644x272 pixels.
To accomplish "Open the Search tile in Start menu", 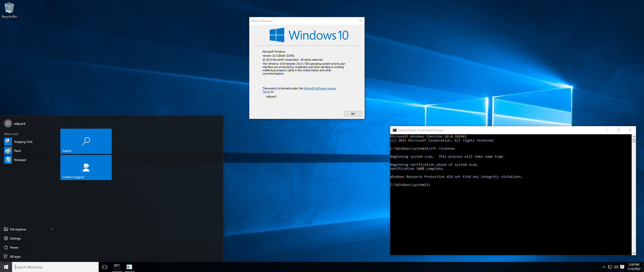I will 86,141.
